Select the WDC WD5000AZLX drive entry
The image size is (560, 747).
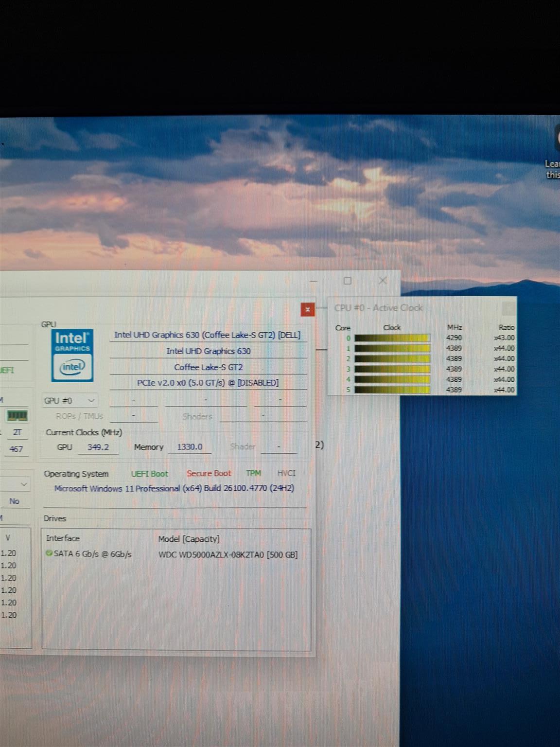(x=227, y=554)
